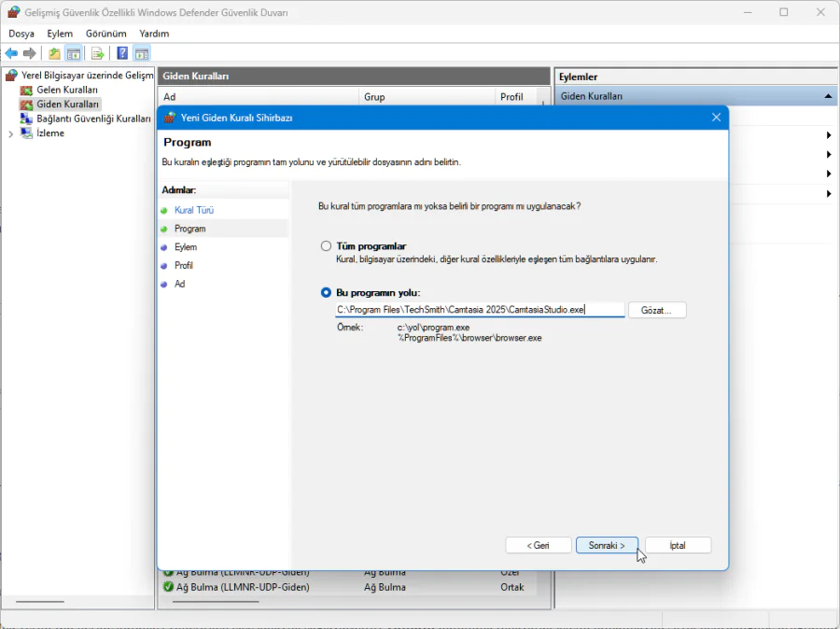This screenshot has height=629, width=840.
Task: Click the back navigation arrow icon
Action: click(11, 53)
